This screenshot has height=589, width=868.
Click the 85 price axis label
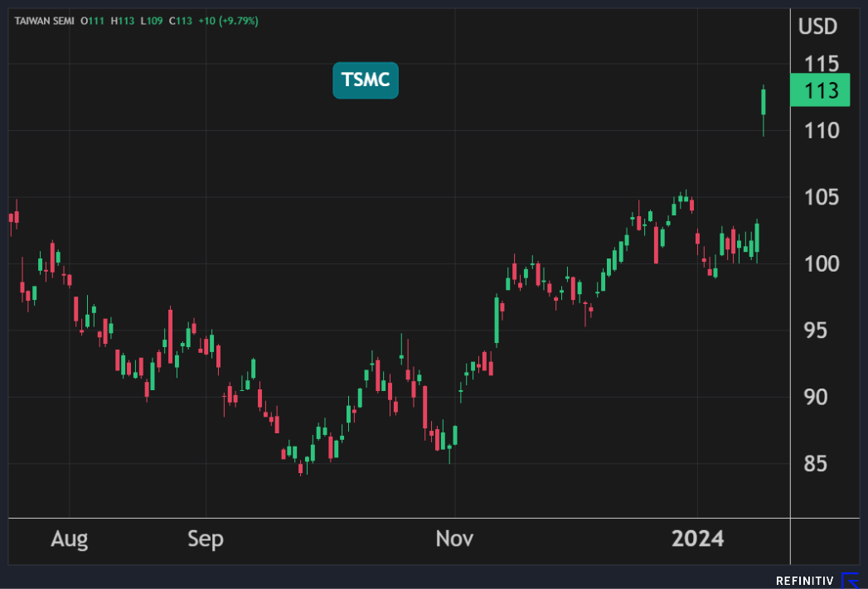(x=817, y=463)
